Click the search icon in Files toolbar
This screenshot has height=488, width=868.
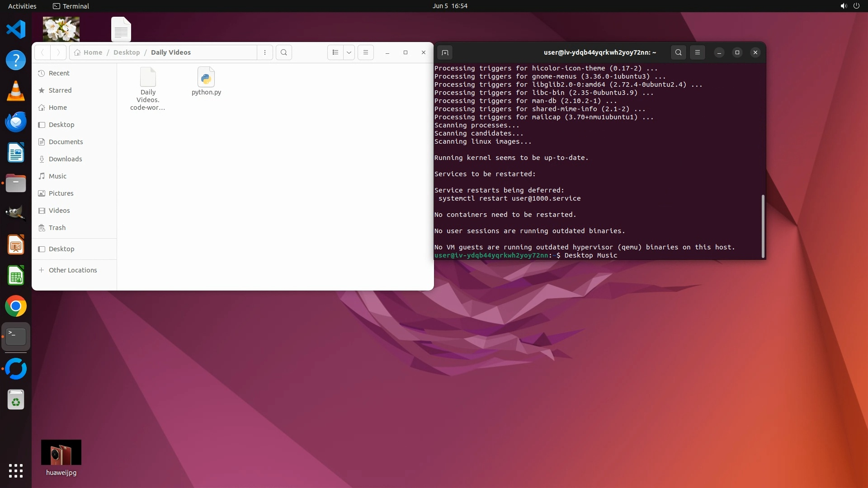coord(284,52)
